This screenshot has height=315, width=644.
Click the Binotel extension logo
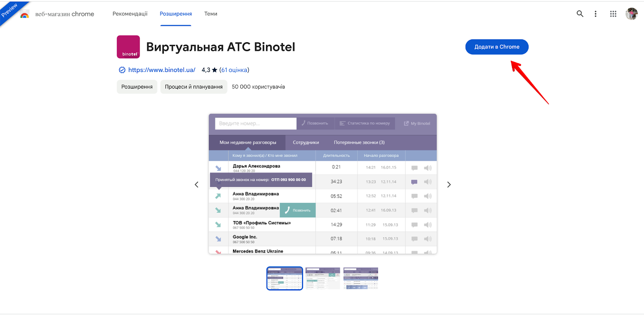tap(128, 47)
